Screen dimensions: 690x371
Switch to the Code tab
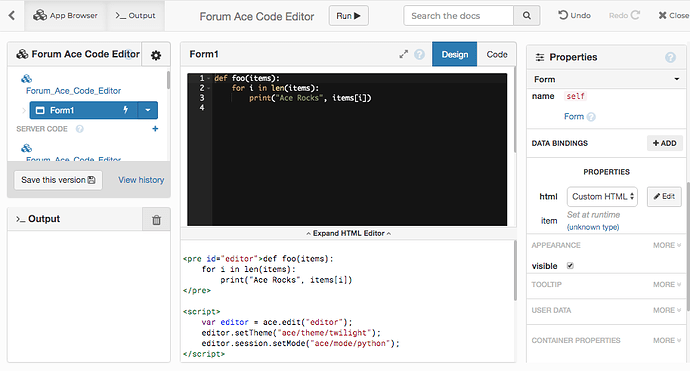tap(497, 55)
